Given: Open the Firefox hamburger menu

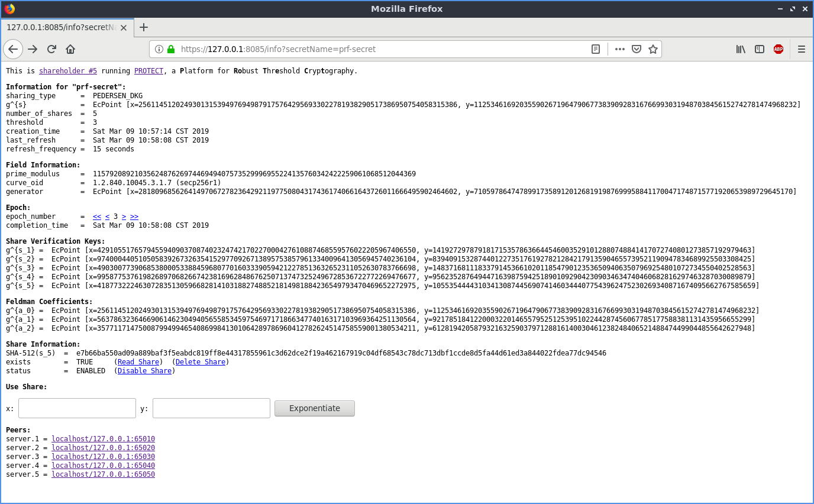Looking at the screenshot, I should pyautogui.click(x=802, y=49).
